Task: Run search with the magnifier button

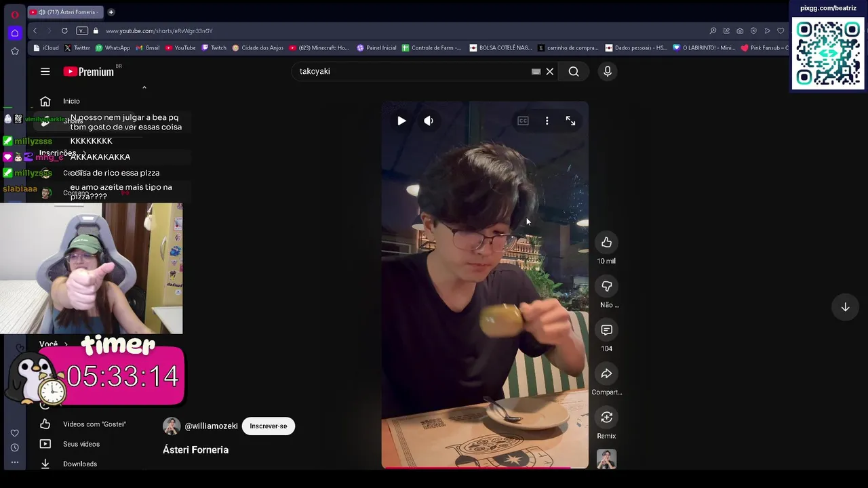Action: point(574,71)
